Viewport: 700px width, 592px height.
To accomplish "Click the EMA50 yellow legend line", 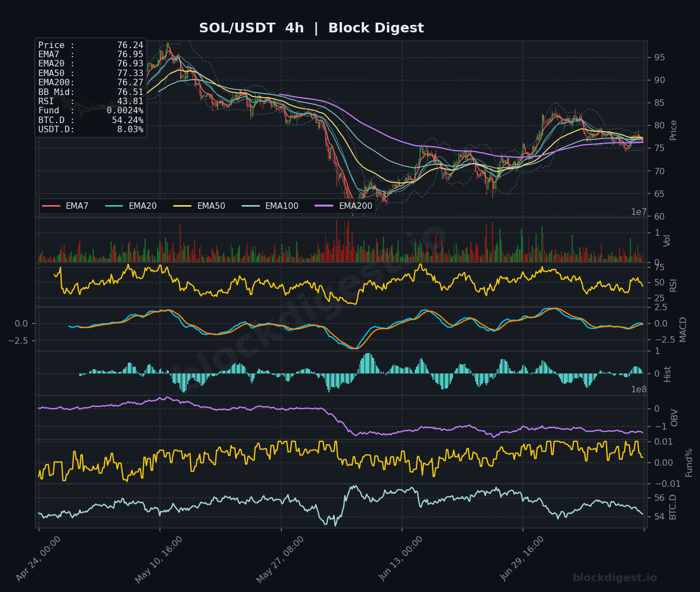I will coord(182,206).
